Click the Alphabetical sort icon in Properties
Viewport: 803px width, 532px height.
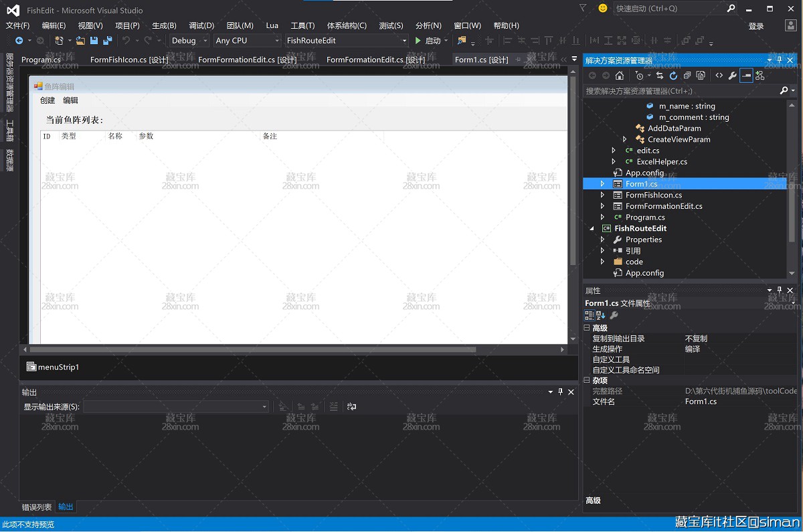(600, 315)
